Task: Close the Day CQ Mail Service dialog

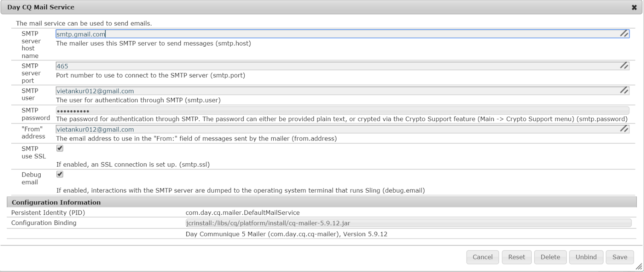Action: click(634, 7)
